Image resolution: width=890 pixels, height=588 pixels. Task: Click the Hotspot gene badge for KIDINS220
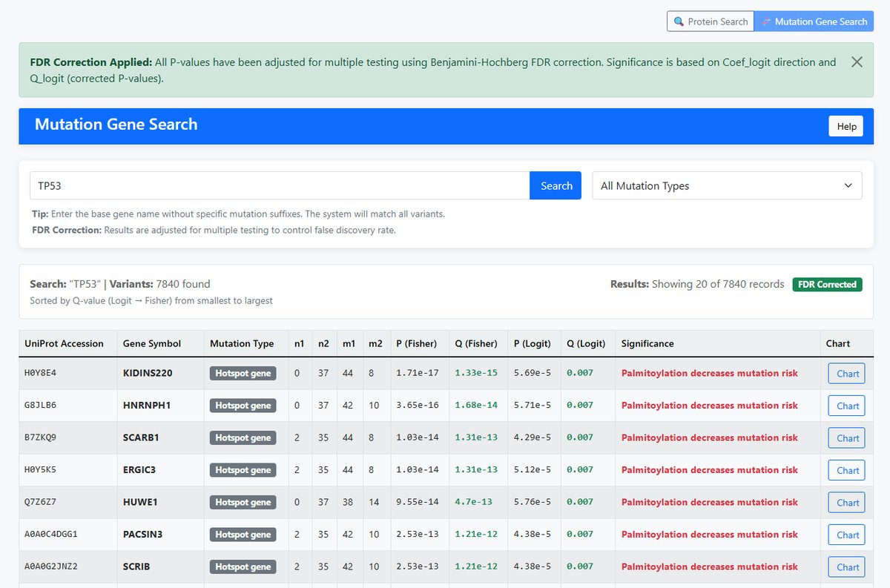[243, 373]
